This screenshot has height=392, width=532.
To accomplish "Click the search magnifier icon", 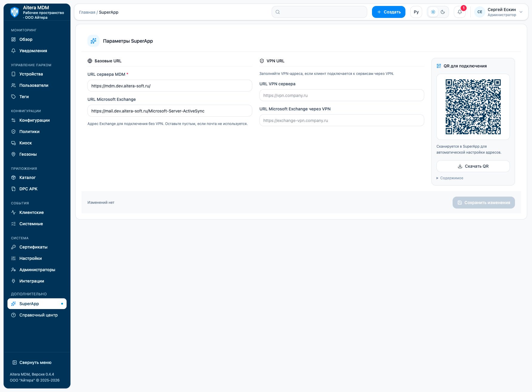I will click(x=278, y=12).
